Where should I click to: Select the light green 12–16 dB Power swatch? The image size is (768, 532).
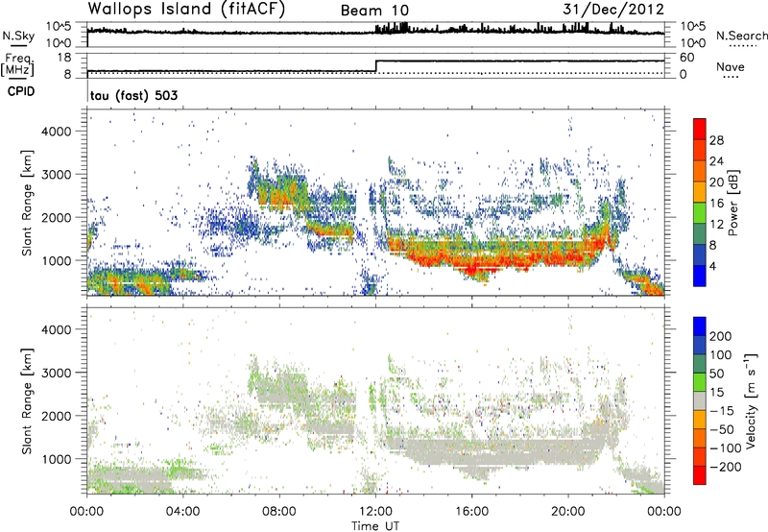click(x=700, y=213)
